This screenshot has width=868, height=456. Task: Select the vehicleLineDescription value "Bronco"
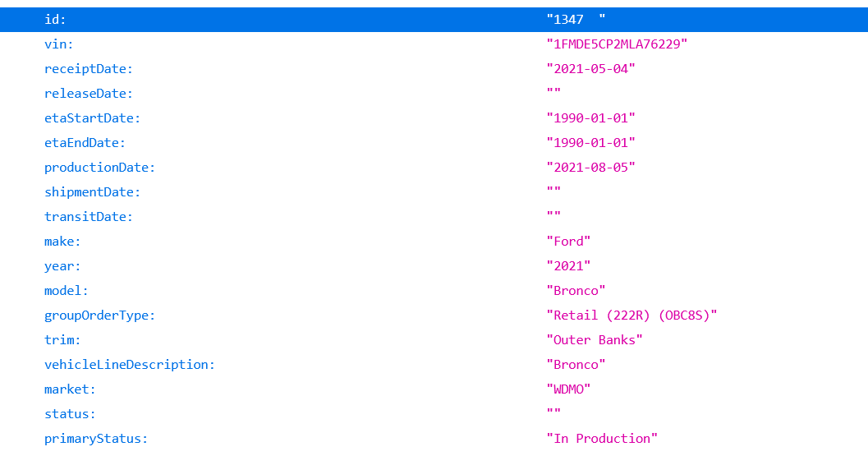pyautogui.click(x=576, y=365)
